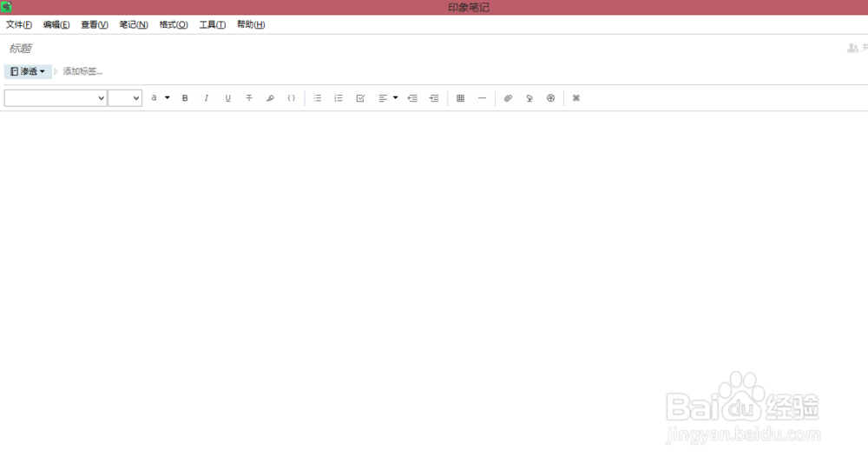The height and width of the screenshot is (464, 868).
Task: Open the notebook selector dropdown
Action: 28,71
